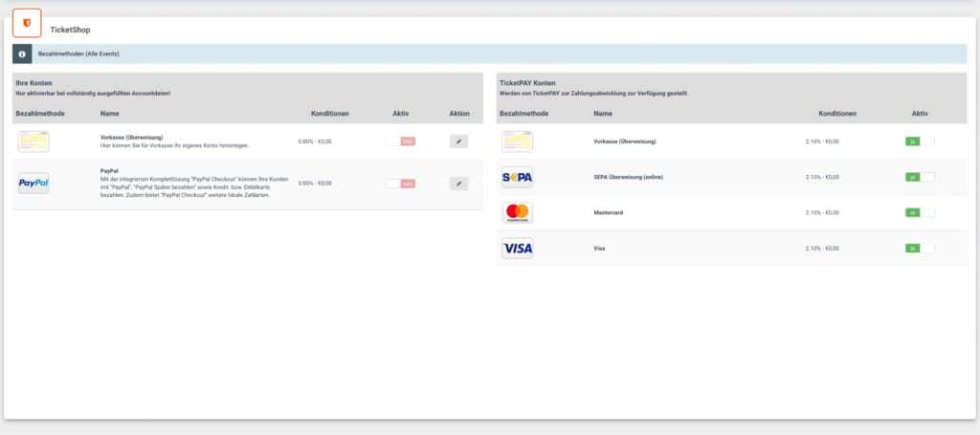The image size is (980, 435).
Task: Click the Visa logo icon
Action: (517, 248)
